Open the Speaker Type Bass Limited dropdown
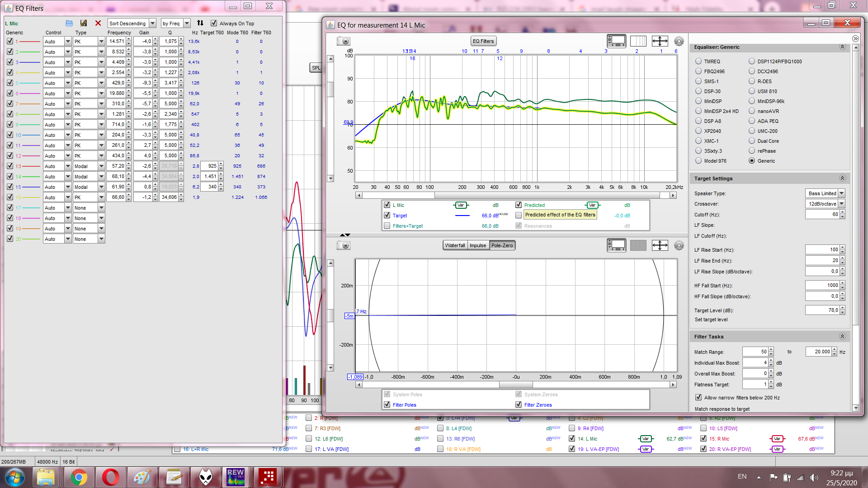The image size is (868, 488). click(842, 193)
